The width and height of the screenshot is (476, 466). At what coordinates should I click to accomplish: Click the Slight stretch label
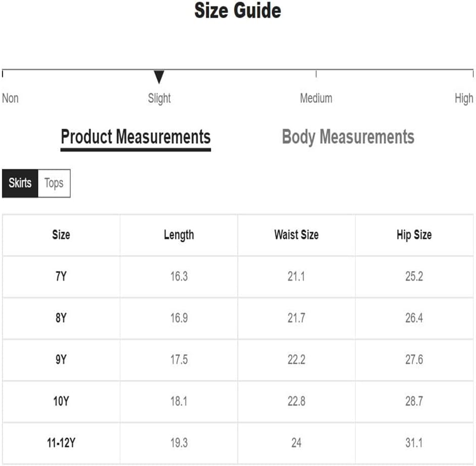coord(159,98)
